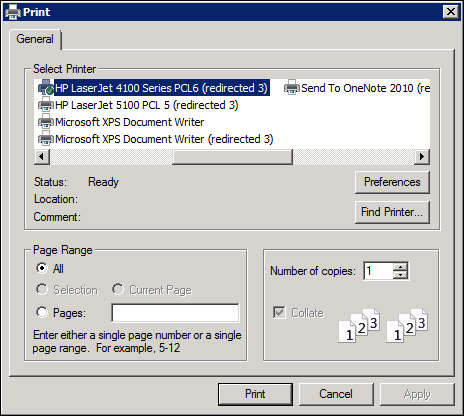
Task: Click the collated pages illustration
Action: 383,325
